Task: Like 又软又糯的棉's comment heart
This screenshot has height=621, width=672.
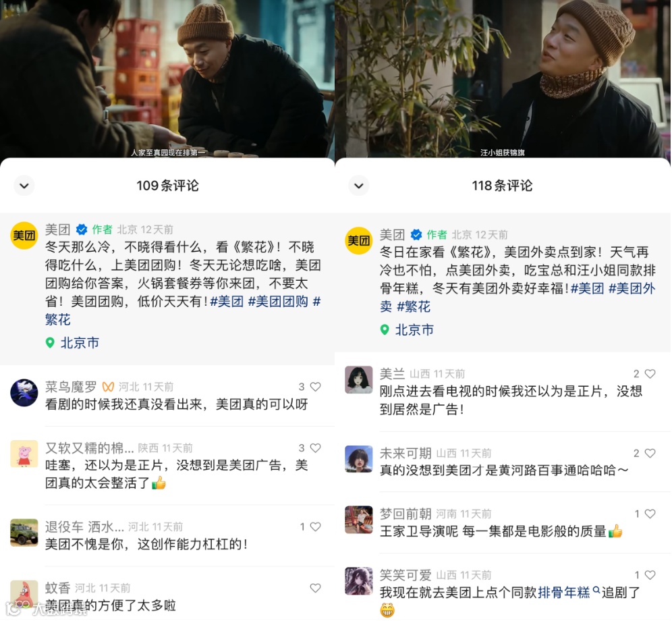Action: point(316,448)
